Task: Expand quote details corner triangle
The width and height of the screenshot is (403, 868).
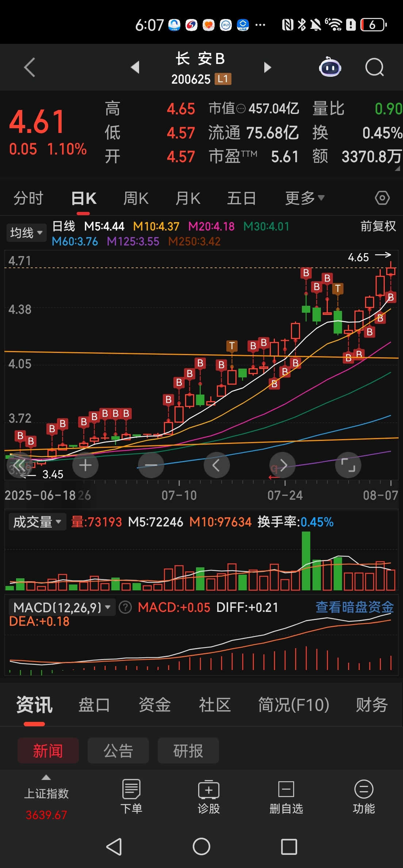Action: pos(397,169)
